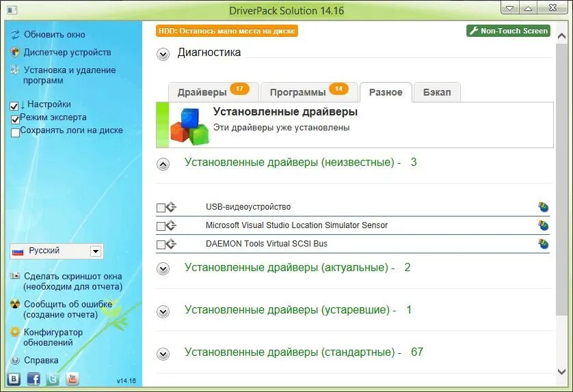This screenshot has width=573, height=392.
Task: Click the radiation bug-report icon
Action: pos(15,304)
